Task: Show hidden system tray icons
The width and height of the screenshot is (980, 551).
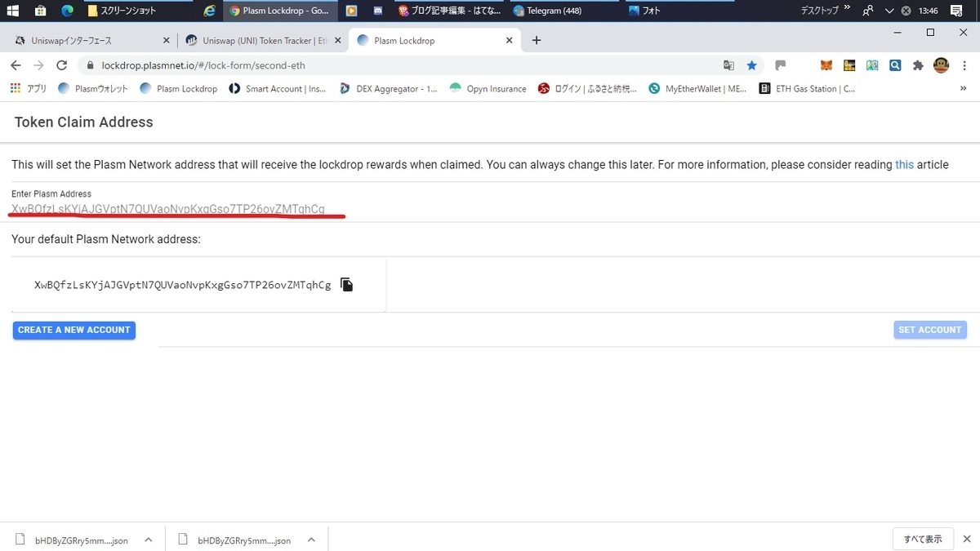Action: (x=889, y=11)
